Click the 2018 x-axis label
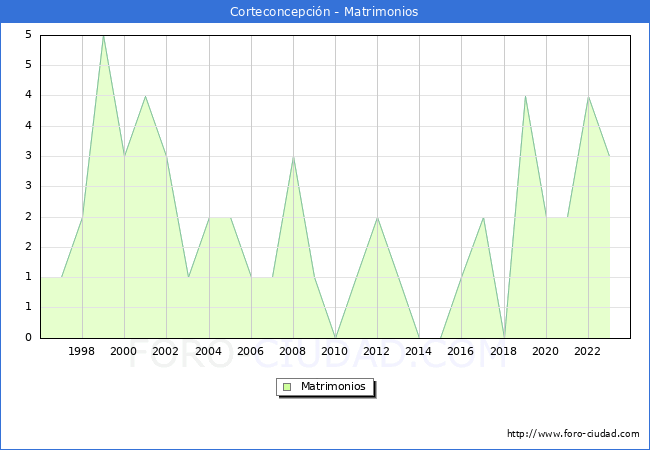The width and height of the screenshot is (650, 450). [x=504, y=351]
